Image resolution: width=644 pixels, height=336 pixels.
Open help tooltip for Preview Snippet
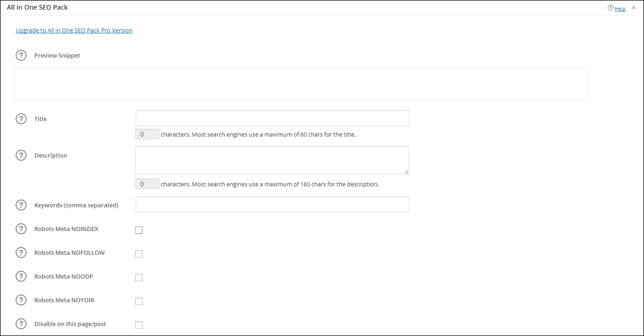coord(21,55)
